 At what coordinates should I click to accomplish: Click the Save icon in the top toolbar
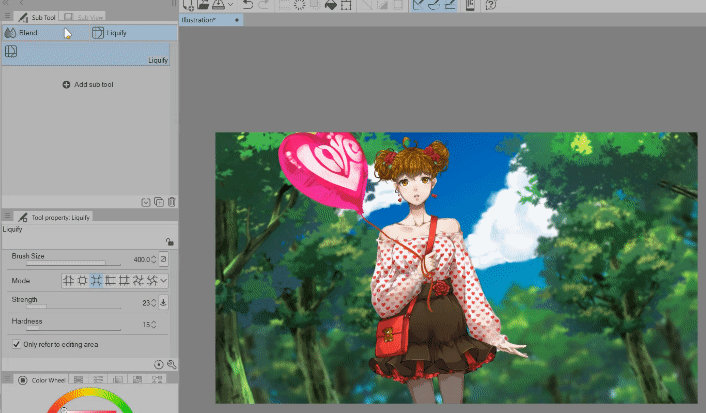coord(217,6)
